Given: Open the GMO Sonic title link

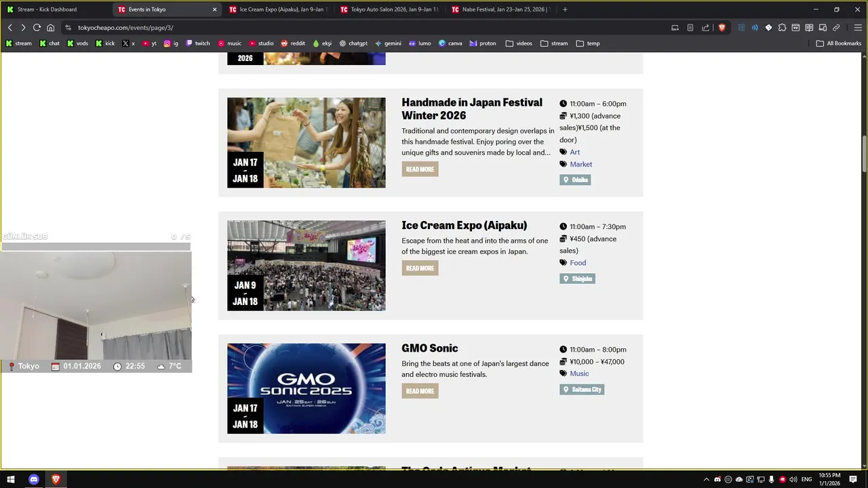Looking at the screenshot, I should pyautogui.click(x=429, y=348).
